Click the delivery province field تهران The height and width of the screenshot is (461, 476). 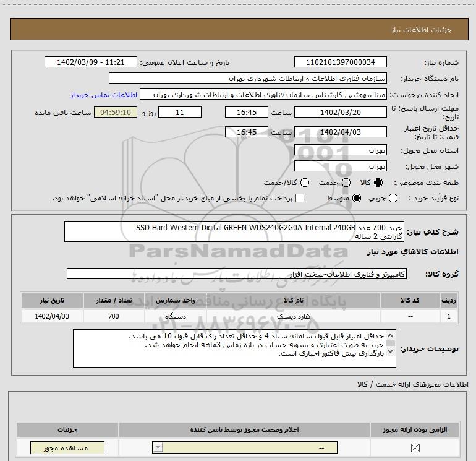click(x=340, y=150)
